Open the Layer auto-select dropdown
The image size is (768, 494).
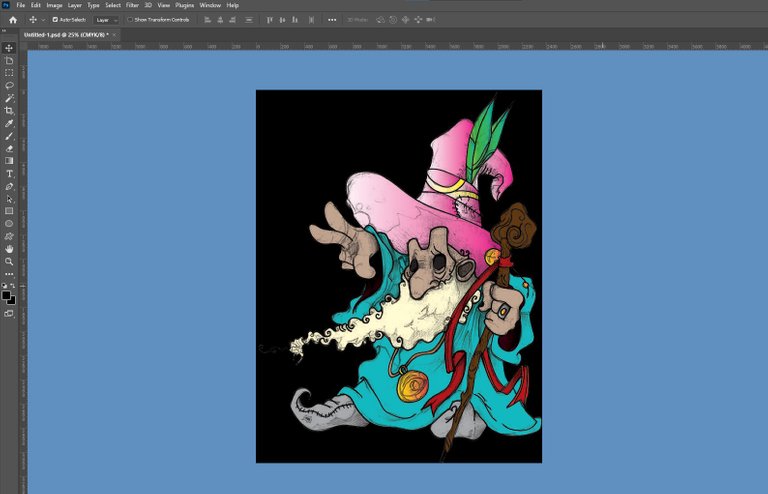[x=106, y=20]
